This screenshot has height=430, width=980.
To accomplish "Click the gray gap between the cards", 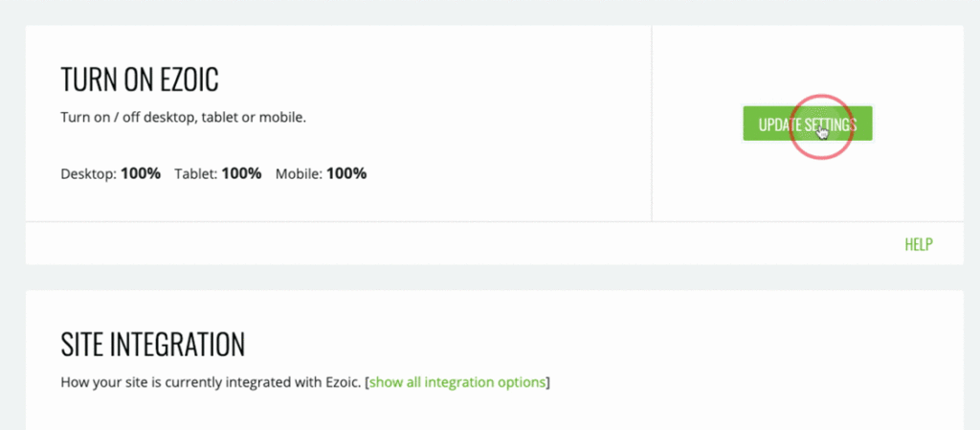I will 479,278.
